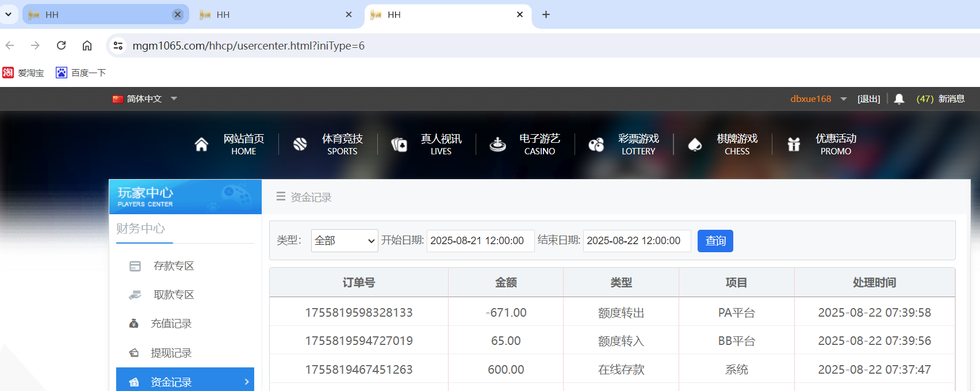Click the blue 查询 button
The image size is (980, 391).
click(715, 241)
